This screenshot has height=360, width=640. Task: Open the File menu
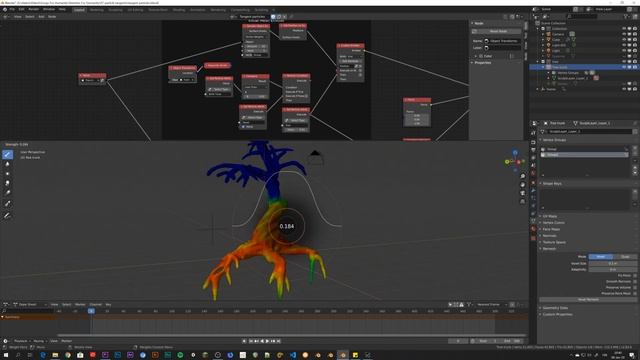[x=12, y=9]
